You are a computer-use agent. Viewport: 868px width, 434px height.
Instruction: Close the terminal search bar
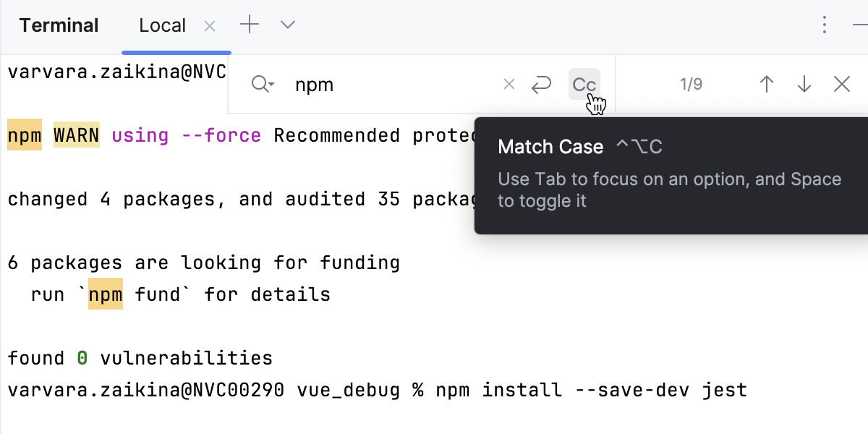(x=841, y=84)
